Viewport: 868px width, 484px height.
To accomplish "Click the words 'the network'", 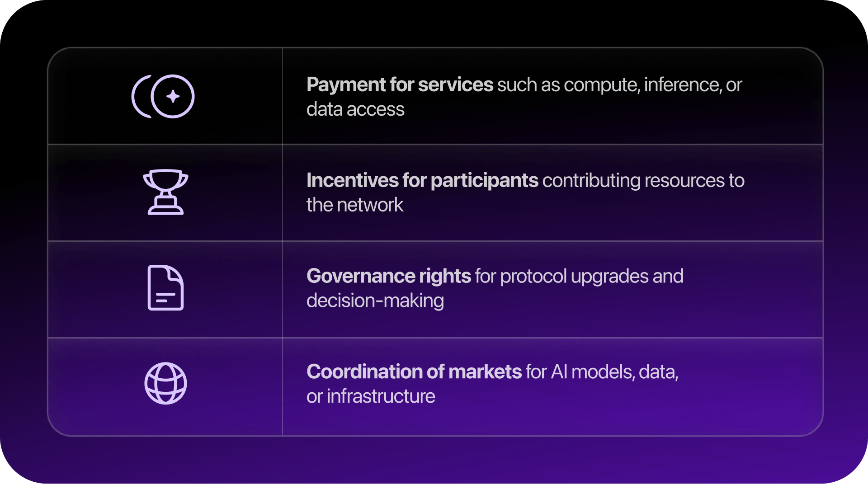I will (355, 205).
